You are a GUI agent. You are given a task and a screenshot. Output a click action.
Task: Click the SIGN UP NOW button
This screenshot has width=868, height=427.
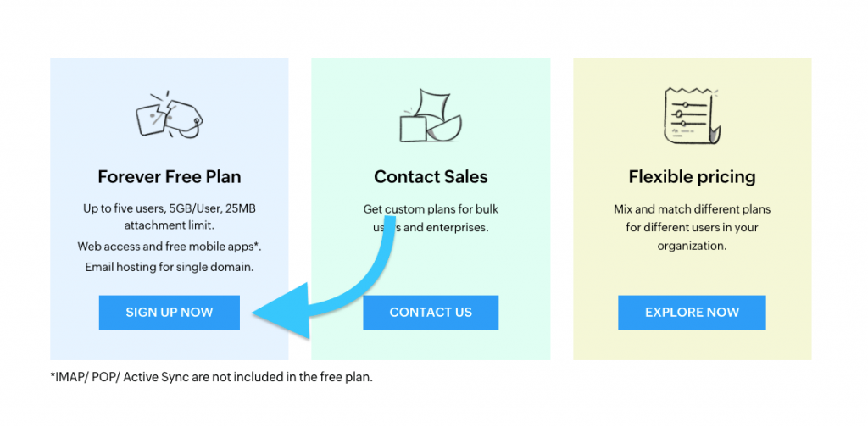[x=169, y=312]
